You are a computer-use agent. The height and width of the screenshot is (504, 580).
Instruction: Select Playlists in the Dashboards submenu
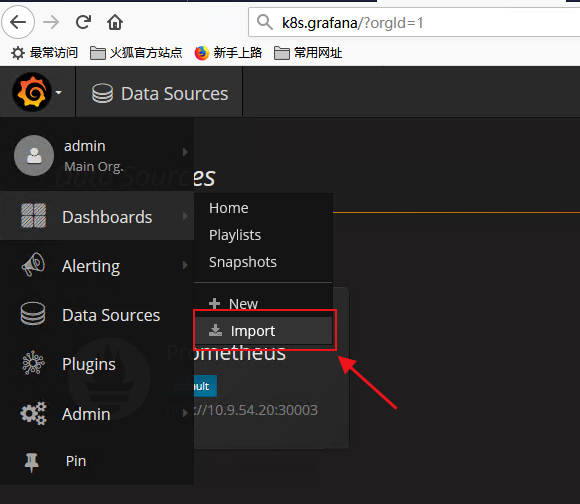pyautogui.click(x=235, y=235)
